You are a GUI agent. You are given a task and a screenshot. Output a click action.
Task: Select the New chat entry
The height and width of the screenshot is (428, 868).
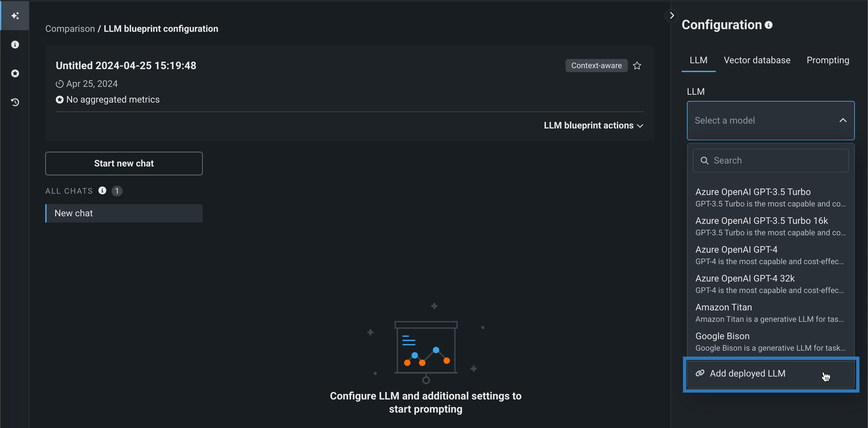(x=124, y=213)
